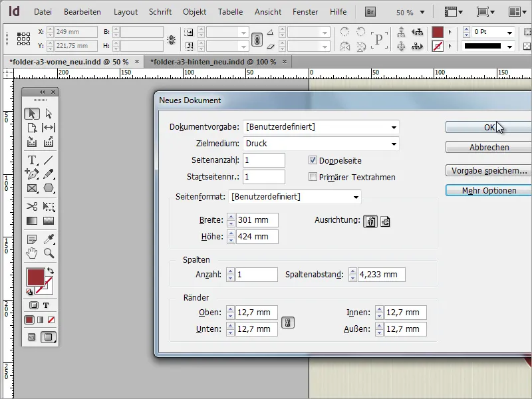Apply gradient button in toolbox
This screenshot has width=532, height=399.
click(41, 320)
